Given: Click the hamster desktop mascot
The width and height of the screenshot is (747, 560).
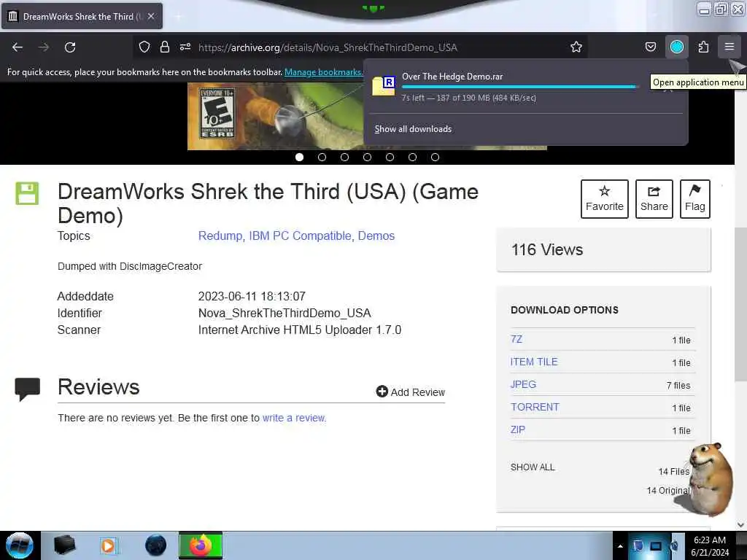Looking at the screenshot, I should click(x=710, y=478).
